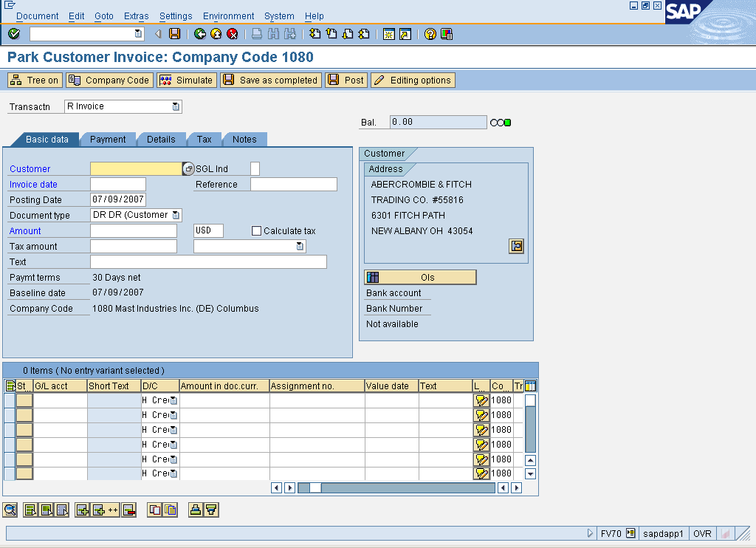Open search help beside the Customer field
Screen dimensions: 756x548
(188, 168)
